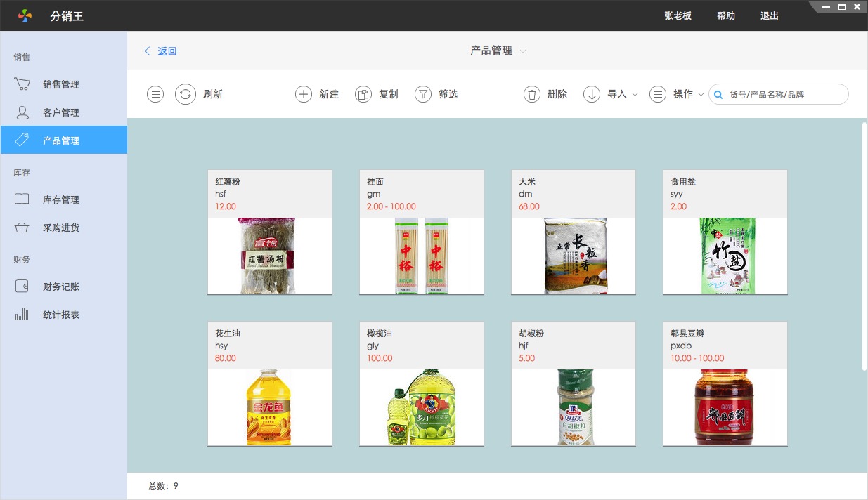Go to 采购进货 in the sidebar
Image resolution: width=868 pixels, height=500 pixels.
pyautogui.click(x=60, y=228)
